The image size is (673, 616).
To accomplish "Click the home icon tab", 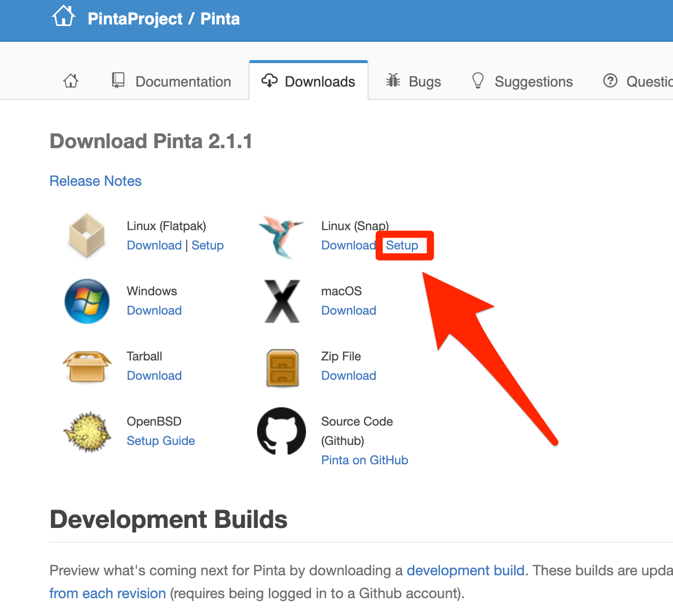I will pos(71,81).
